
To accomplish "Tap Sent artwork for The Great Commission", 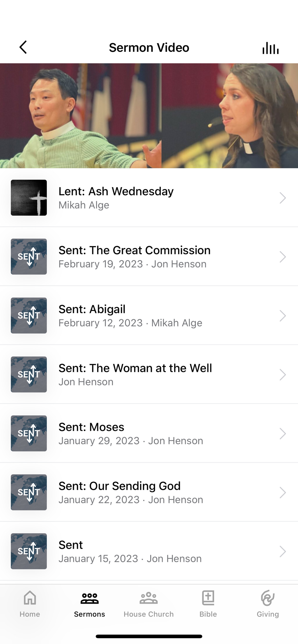I will tap(29, 257).
